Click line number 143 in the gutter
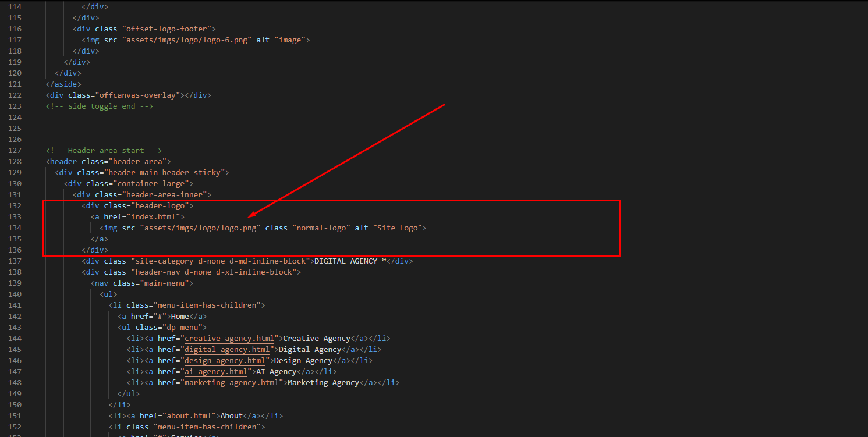Screen dimensions: 868x437 15,328
